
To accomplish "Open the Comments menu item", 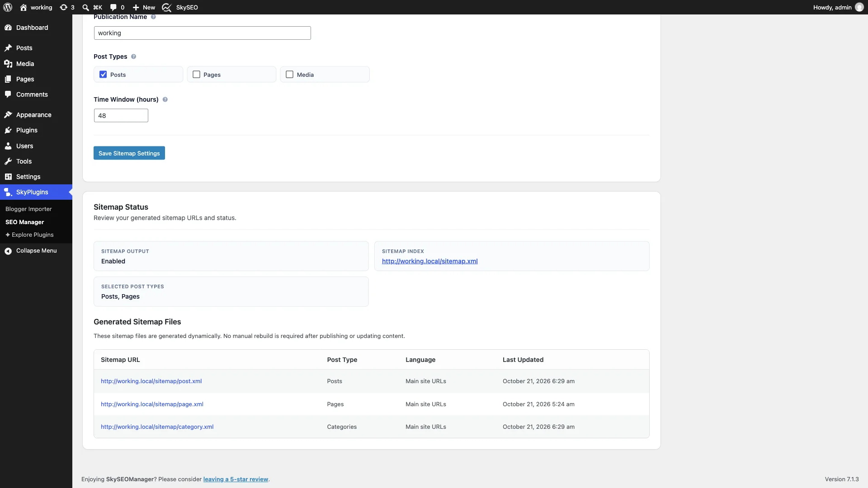I will 36,94.
